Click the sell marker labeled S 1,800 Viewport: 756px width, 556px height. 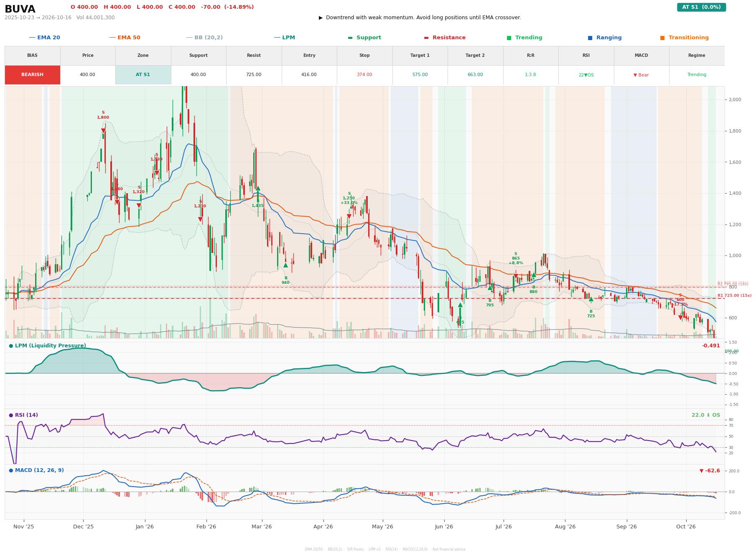[103, 131]
